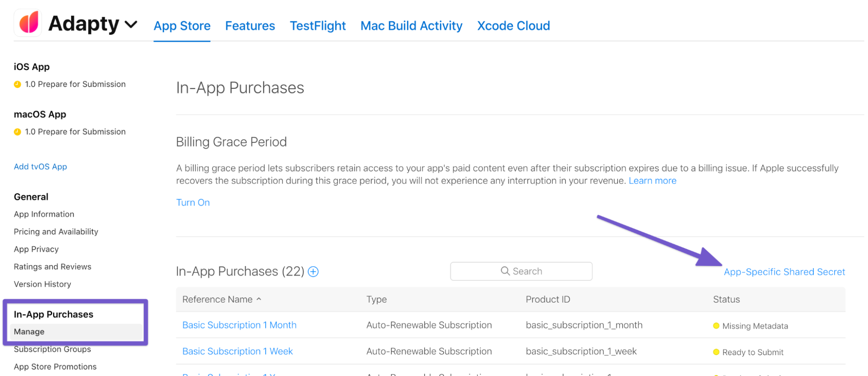Open the Basic Subscription 1 Month product

pyautogui.click(x=239, y=325)
